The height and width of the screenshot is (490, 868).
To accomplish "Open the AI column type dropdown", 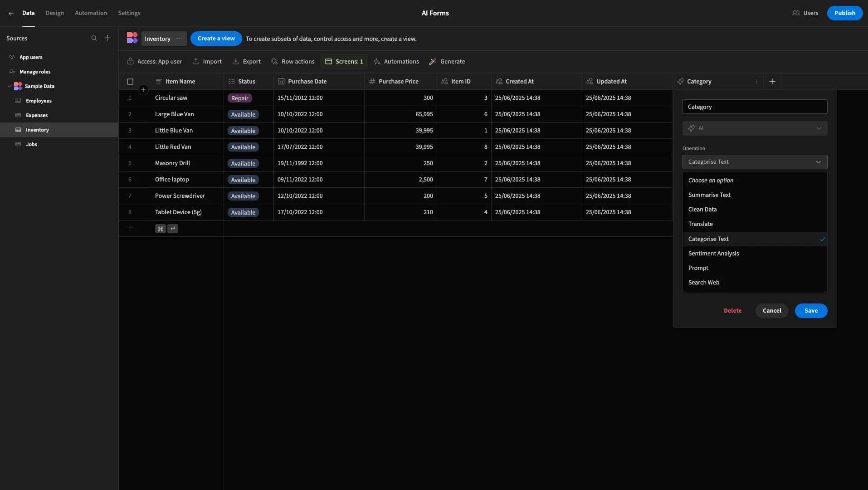I will click(x=755, y=128).
